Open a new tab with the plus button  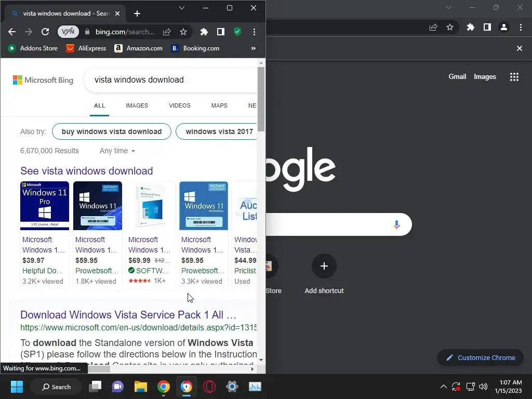click(137, 14)
